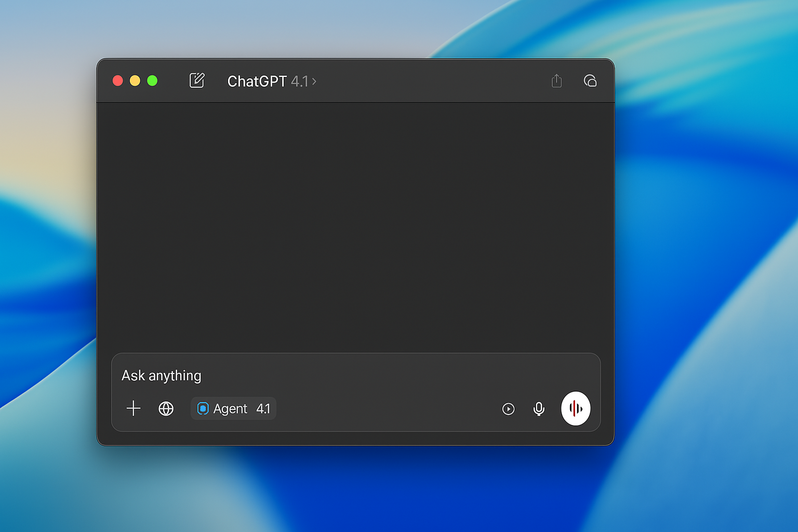The height and width of the screenshot is (532, 798).
Task: Start dictation with the microphone icon
Action: tap(539, 409)
